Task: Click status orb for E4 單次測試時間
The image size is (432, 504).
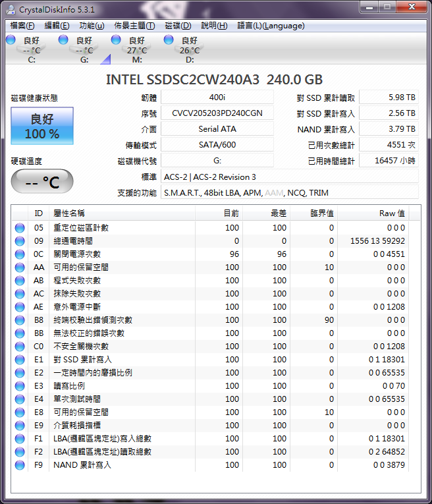Action: 20,399
